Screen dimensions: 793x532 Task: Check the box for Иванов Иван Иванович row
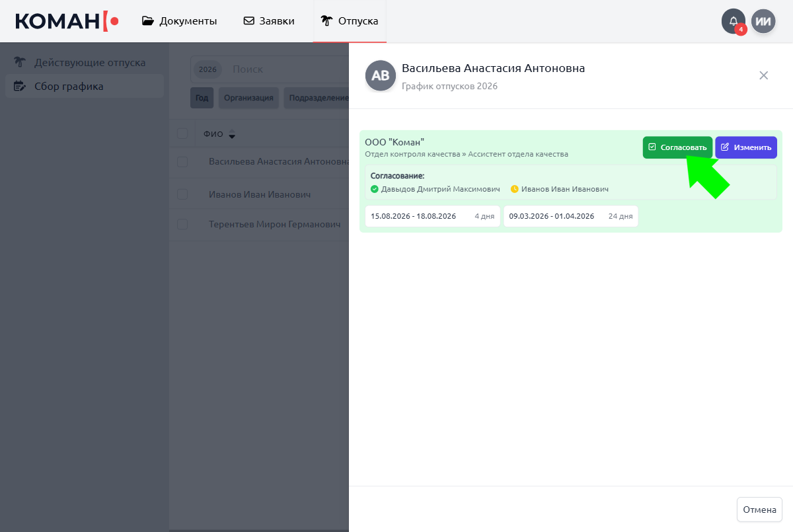point(182,195)
